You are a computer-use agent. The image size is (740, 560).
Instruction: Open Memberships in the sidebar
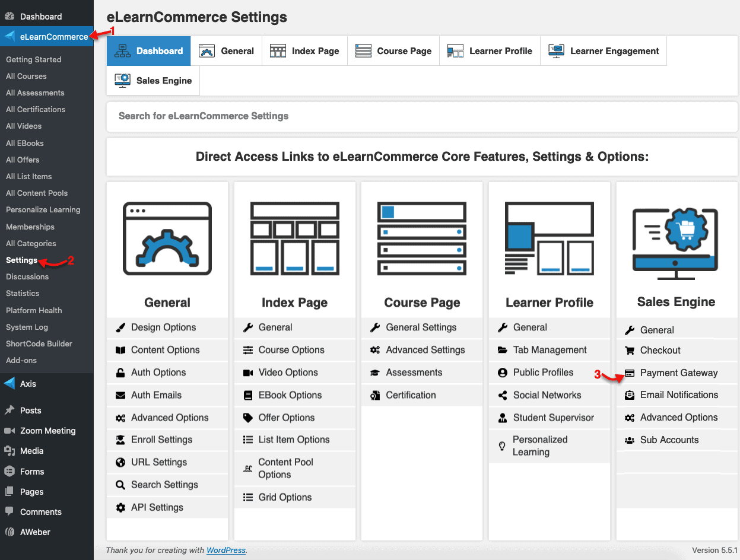pyautogui.click(x=30, y=227)
